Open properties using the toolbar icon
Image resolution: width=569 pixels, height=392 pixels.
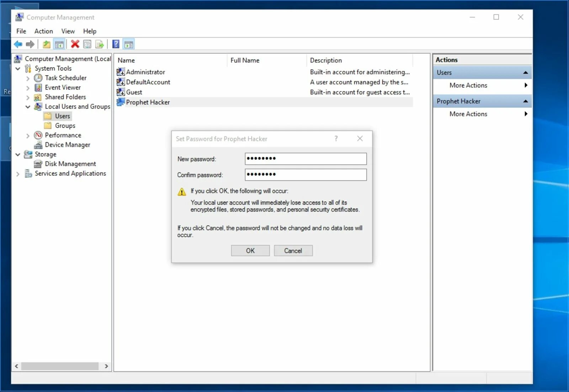[x=87, y=44]
